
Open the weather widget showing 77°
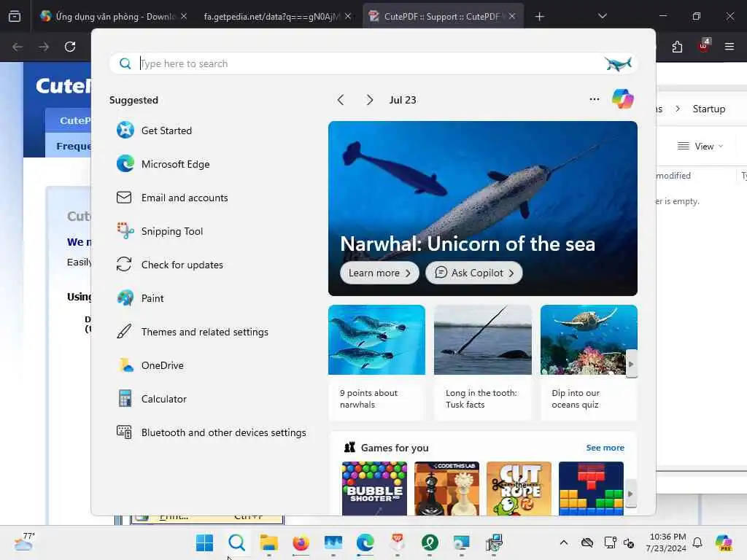[24, 542]
